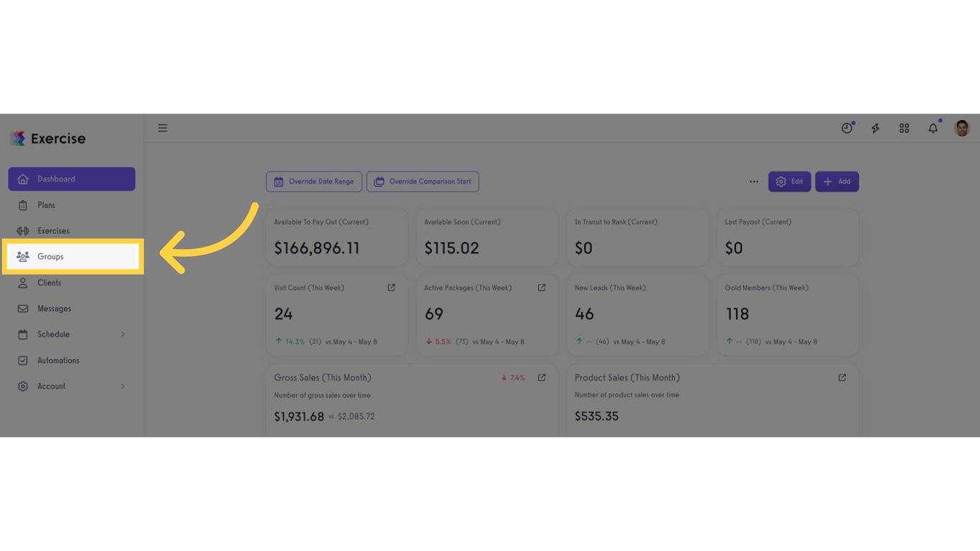Open the user profile avatar
Viewport: 980px width, 551px height.
962,128
